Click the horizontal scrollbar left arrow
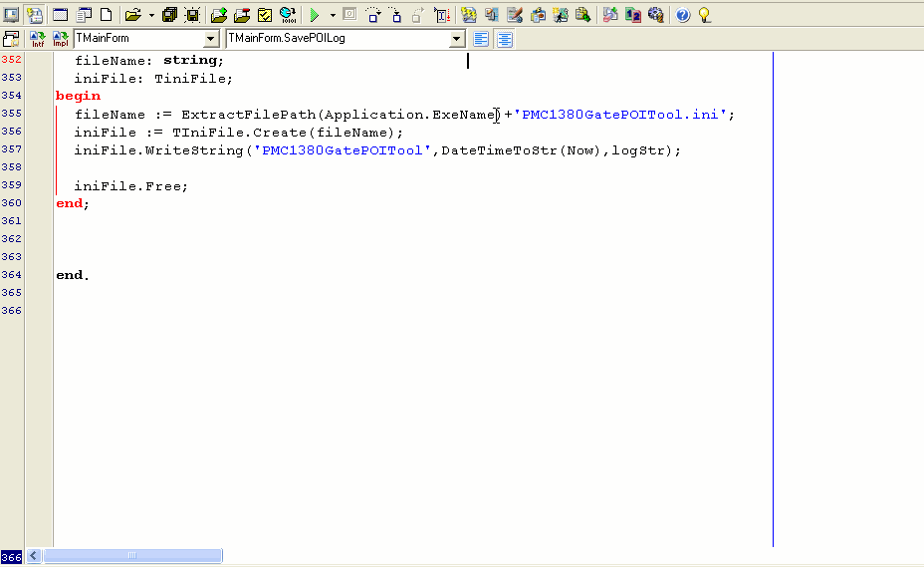The image size is (924, 567). [34, 556]
